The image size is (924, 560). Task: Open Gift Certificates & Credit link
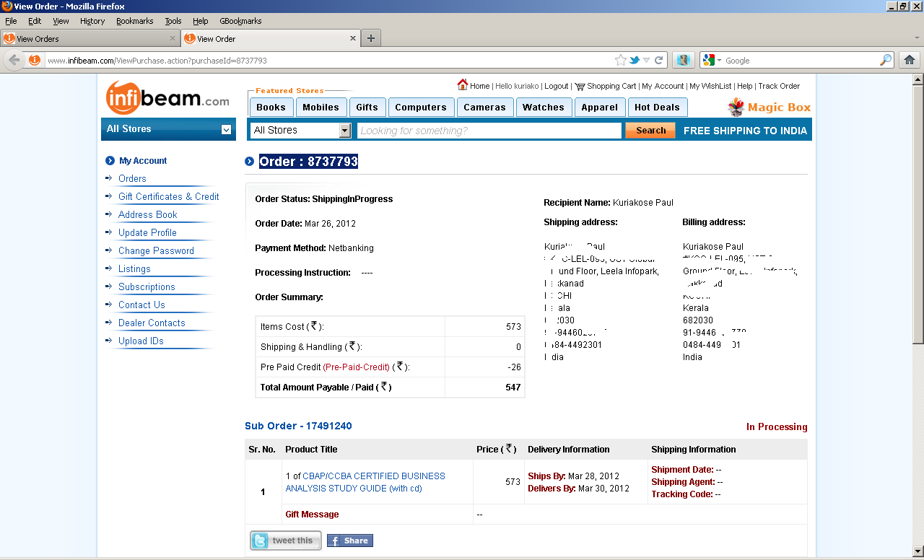pyautogui.click(x=169, y=196)
